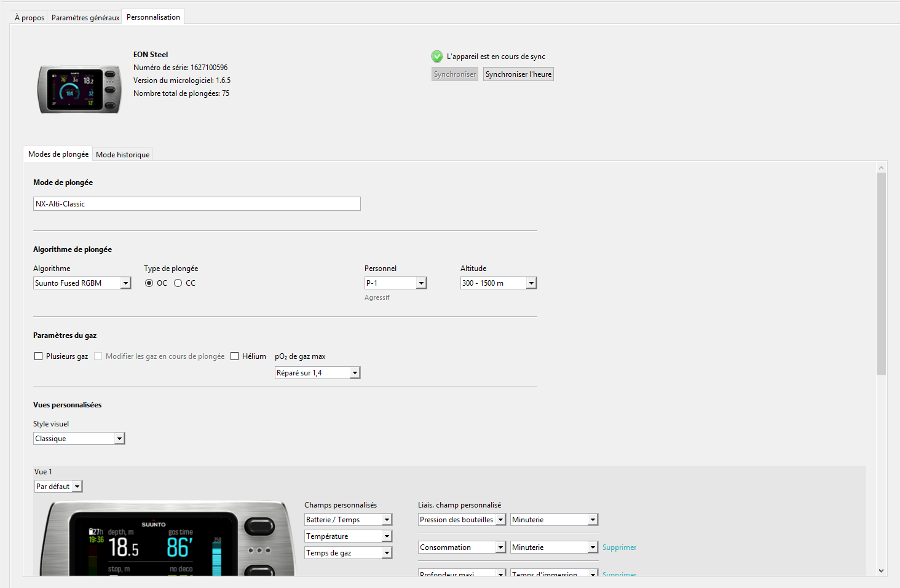Enable the Plusieurs gaz checkbox

click(39, 356)
